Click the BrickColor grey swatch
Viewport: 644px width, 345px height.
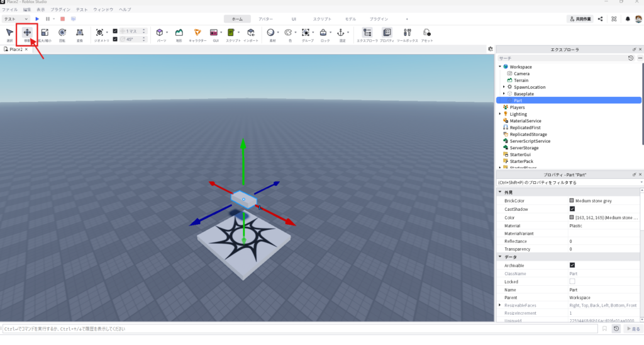572,201
